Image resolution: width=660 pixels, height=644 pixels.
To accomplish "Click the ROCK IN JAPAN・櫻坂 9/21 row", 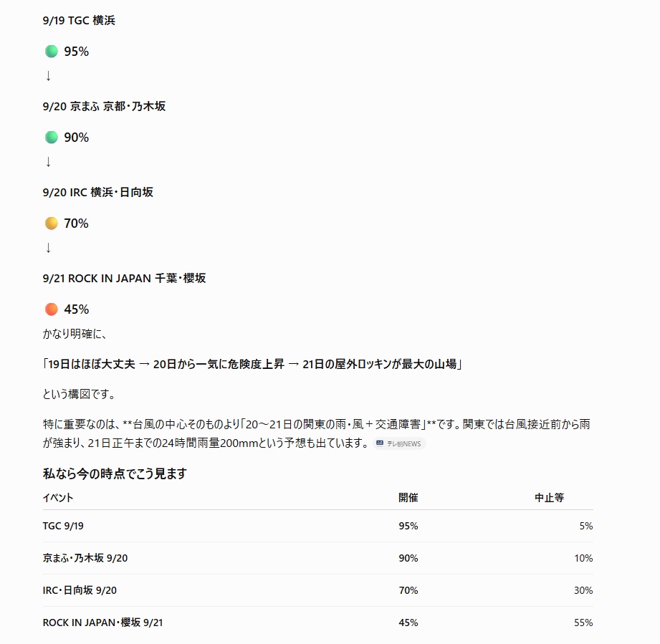I will 317,623.
